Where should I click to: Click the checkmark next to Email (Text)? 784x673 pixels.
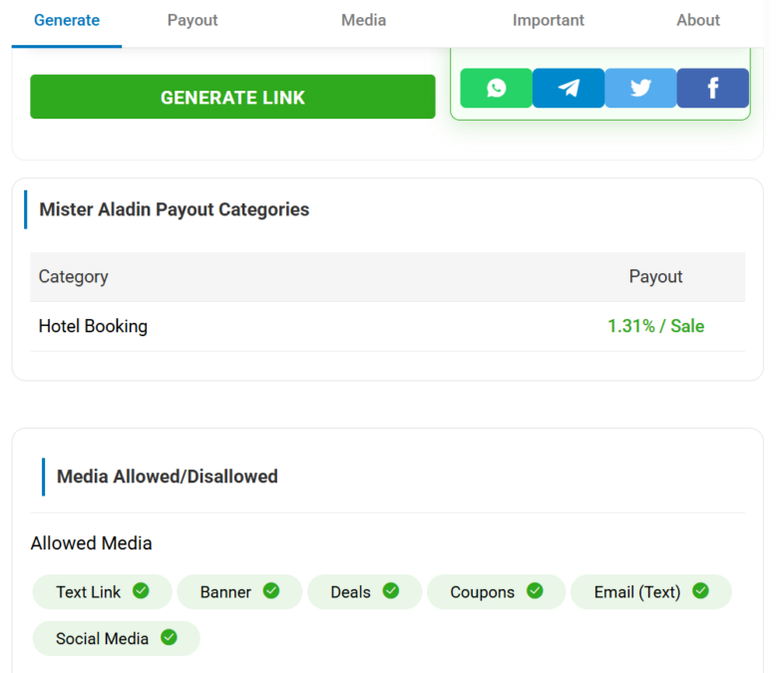coord(700,591)
